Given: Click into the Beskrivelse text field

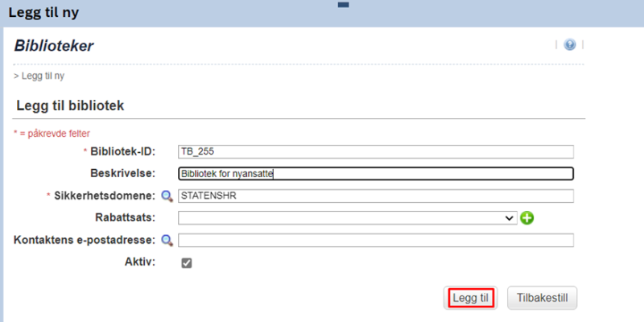Looking at the screenshot, I should (376, 174).
